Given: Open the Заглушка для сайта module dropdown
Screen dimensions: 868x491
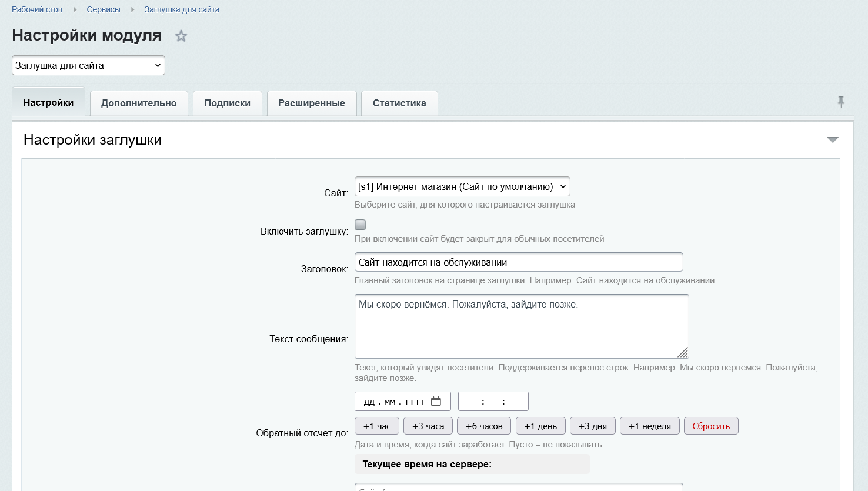Looking at the screenshot, I should click(88, 65).
